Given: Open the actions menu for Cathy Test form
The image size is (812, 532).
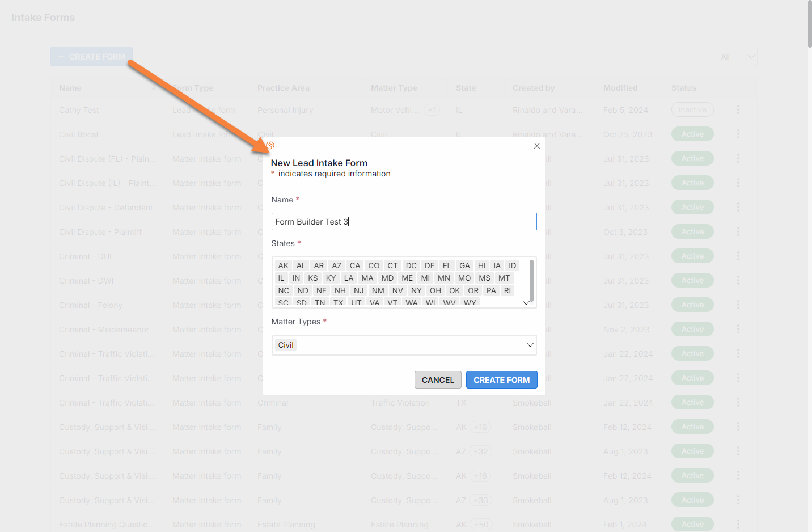Looking at the screenshot, I should pos(738,109).
